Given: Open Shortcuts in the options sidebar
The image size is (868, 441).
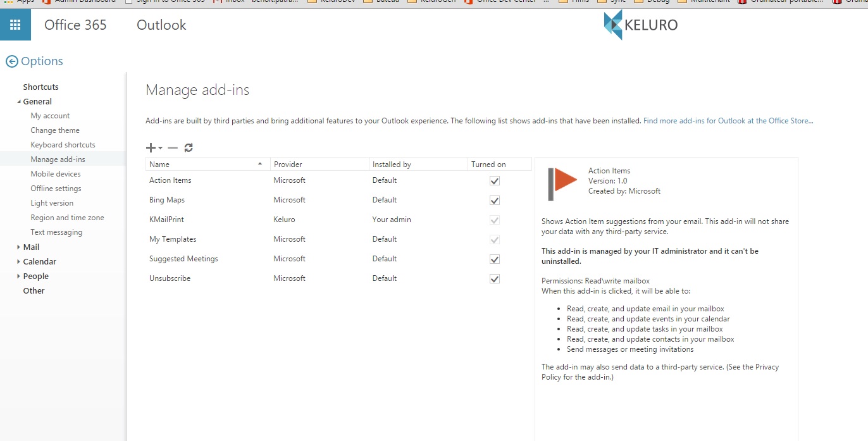Looking at the screenshot, I should 40,87.
